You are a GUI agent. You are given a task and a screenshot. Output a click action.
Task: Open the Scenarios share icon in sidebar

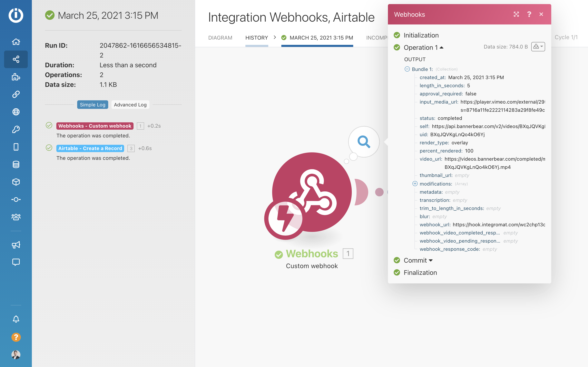(x=16, y=59)
